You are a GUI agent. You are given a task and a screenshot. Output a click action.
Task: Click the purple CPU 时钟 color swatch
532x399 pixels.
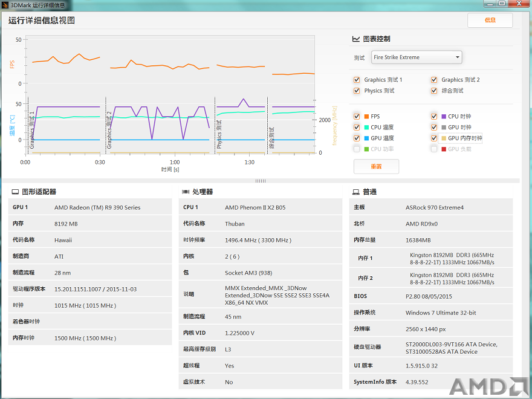[x=444, y=116]
